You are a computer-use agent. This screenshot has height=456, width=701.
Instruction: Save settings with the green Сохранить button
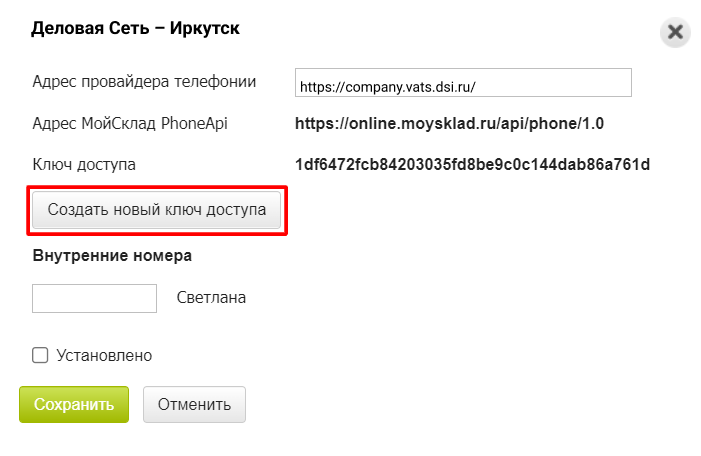pyautogui.click(x=74, y=404)
